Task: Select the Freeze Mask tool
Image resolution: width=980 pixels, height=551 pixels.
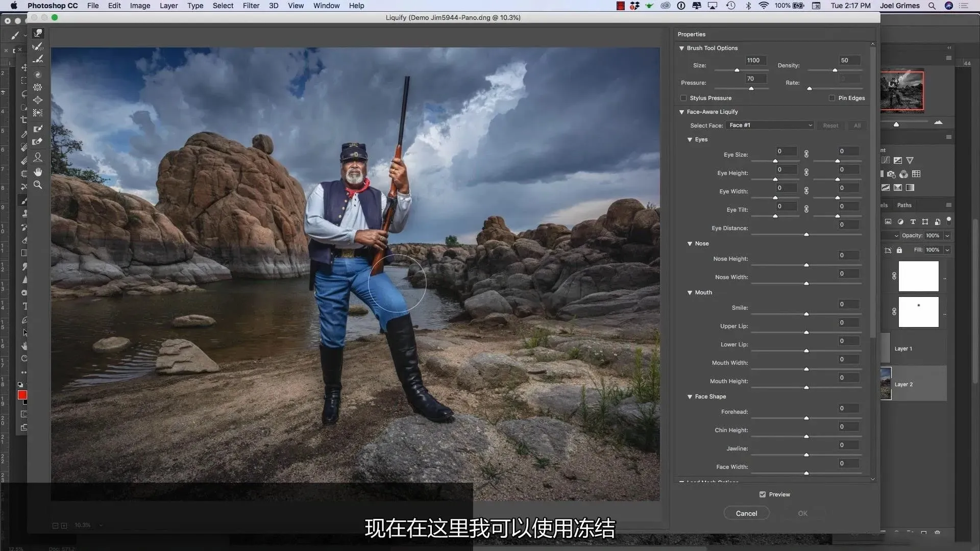Action: pos(38,129)
